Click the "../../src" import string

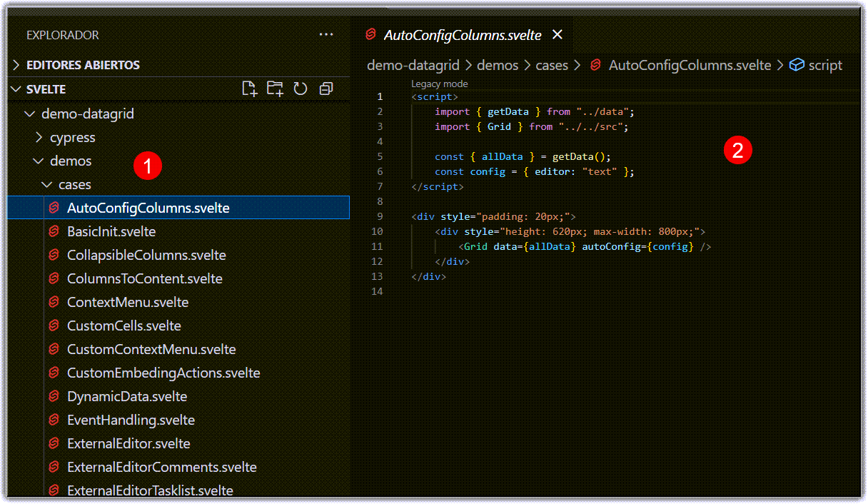pyautogui.click(x=590, y=126)
